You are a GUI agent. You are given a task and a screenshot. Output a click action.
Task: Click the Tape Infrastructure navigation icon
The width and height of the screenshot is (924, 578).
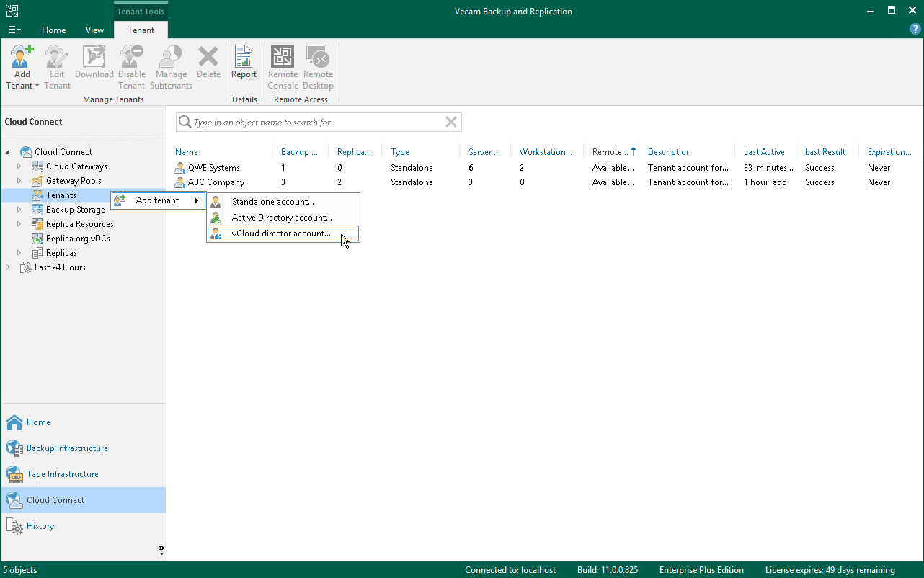pyautogui.click(x=14, y=474)
